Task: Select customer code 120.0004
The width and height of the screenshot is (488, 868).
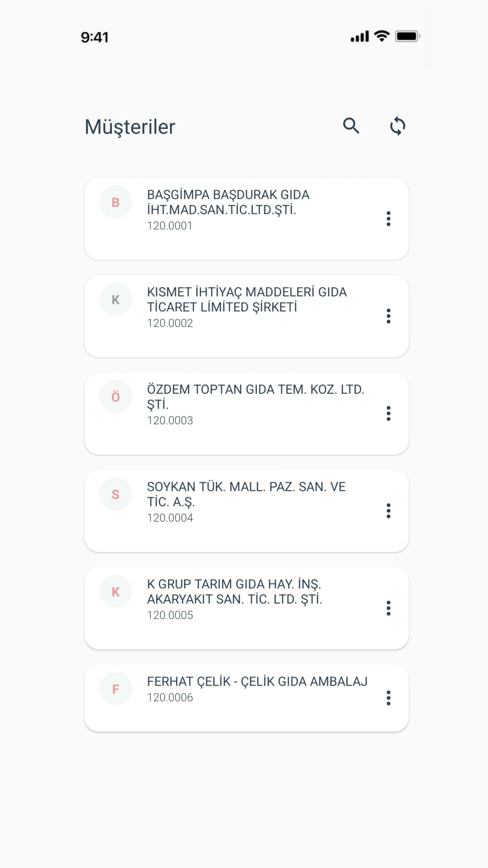Action: point(170,518)
